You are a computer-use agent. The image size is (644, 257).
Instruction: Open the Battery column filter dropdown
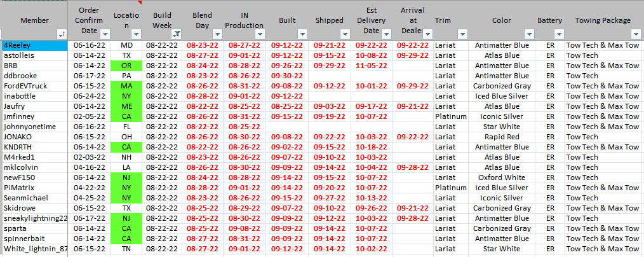click(x=559, y=34)
